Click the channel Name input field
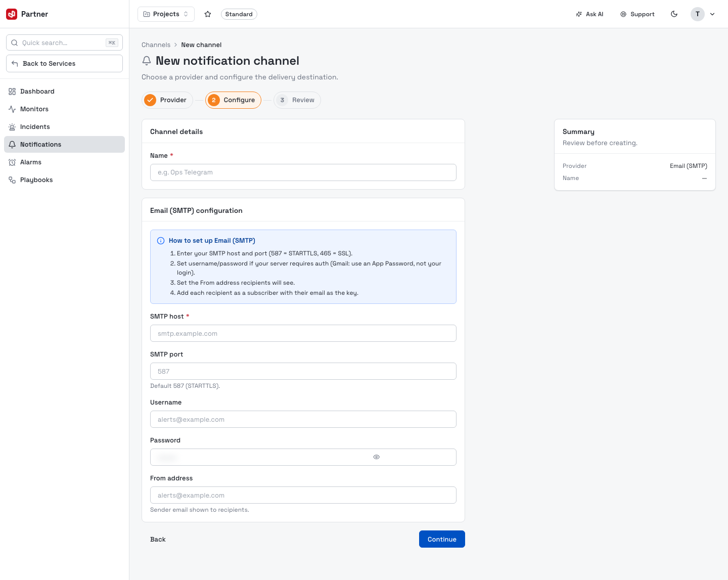 point(303,172)
